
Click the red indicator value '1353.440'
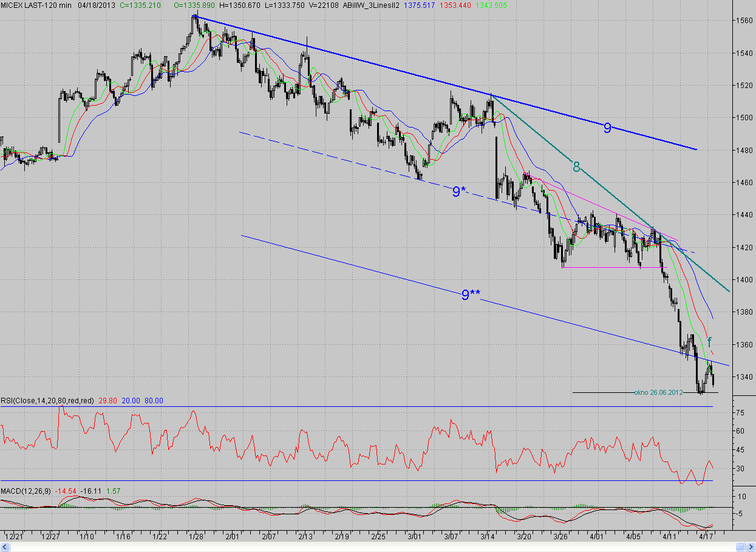point(457,5)
